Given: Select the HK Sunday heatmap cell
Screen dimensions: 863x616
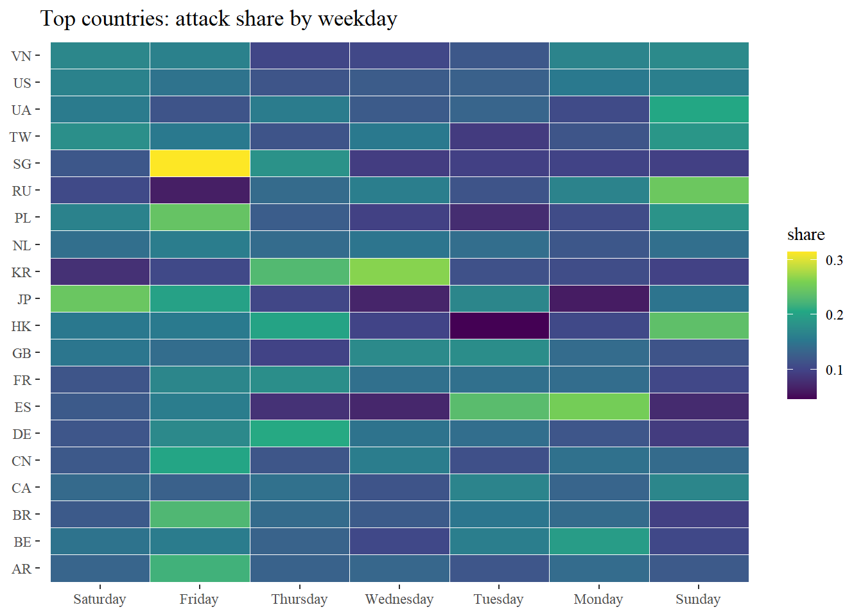Looking at the screenshot, I should click(699, 325).
